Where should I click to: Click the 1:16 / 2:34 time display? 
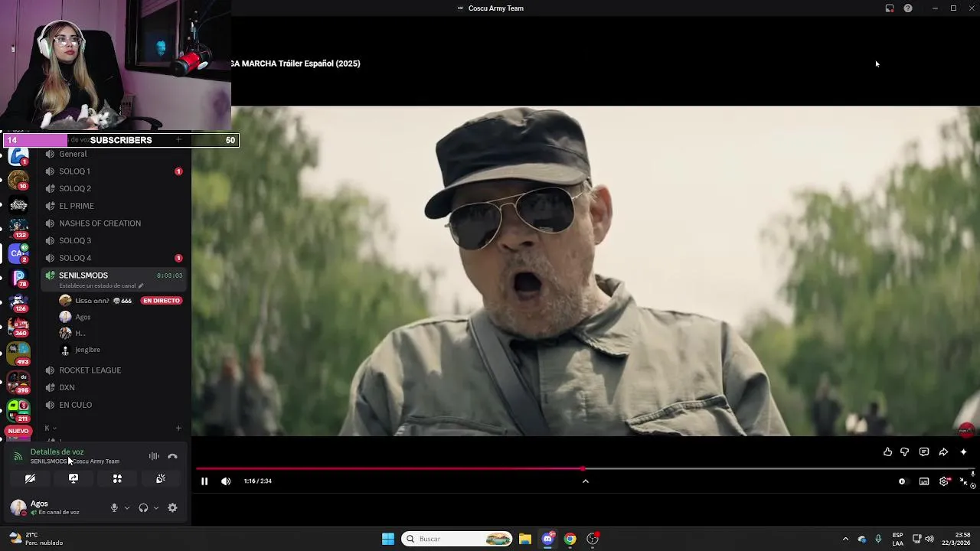pos(258,481)
